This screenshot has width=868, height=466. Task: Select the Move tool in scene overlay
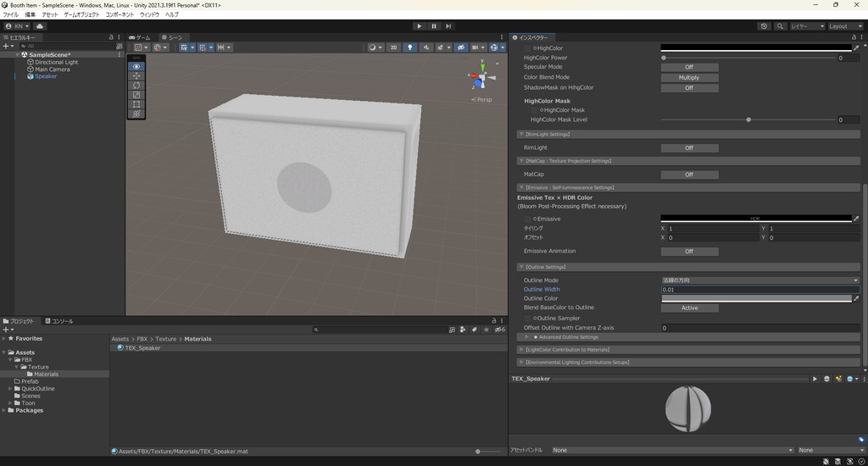point(136,76)
